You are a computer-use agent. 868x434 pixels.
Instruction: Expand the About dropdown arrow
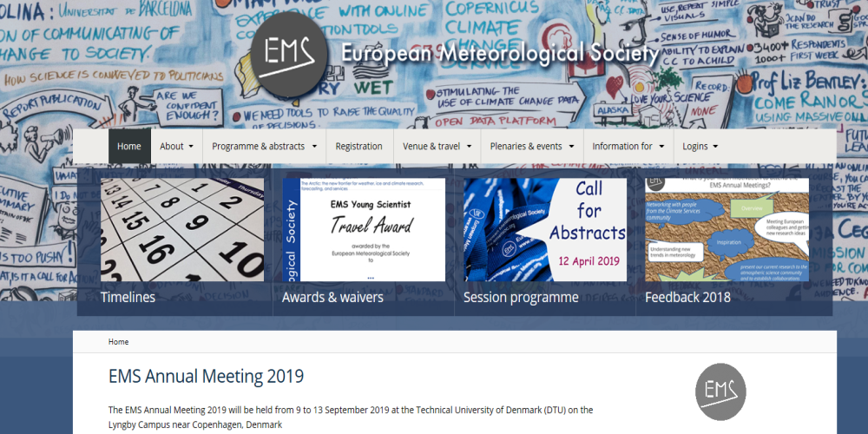click(191, 147)
